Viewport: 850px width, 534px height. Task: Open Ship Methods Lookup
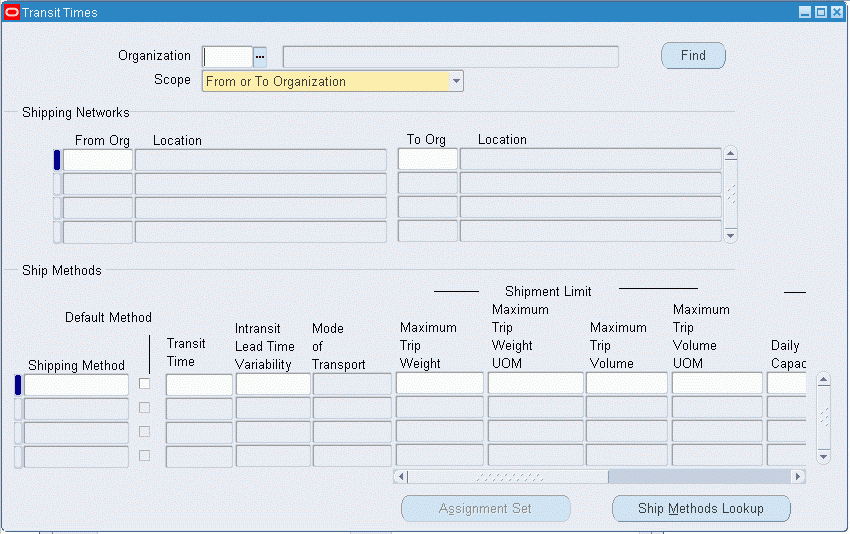(x=701, y=509)
